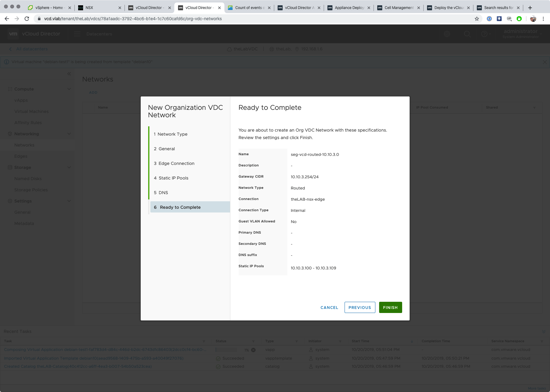Image resolution: width=550 pixels, height=392 pixels.
Task: Open wizard step 1 Network Type
Action: pyautogui.click(x=172, y=134)
